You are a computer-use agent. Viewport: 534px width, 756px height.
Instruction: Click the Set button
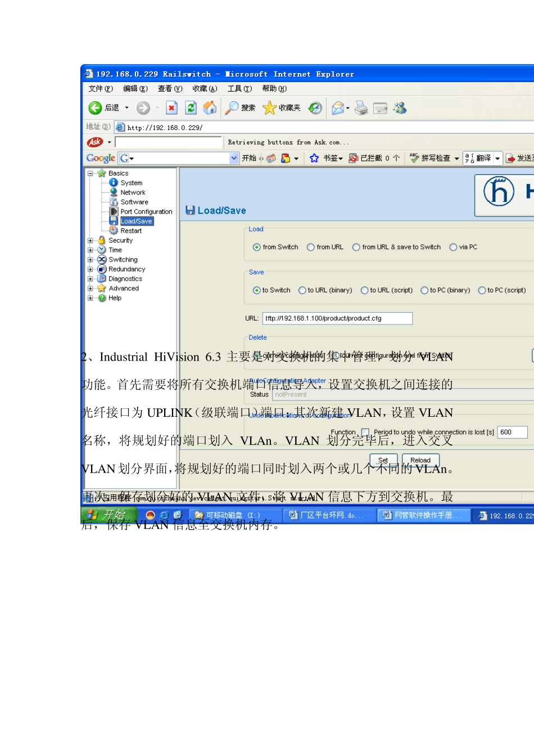(383, 460)
